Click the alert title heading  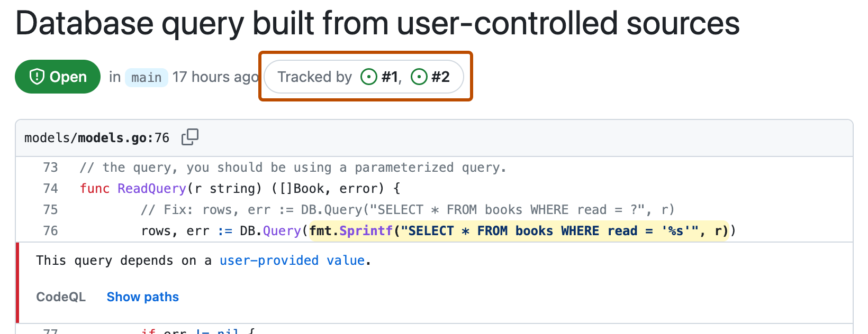coord(377,23)
